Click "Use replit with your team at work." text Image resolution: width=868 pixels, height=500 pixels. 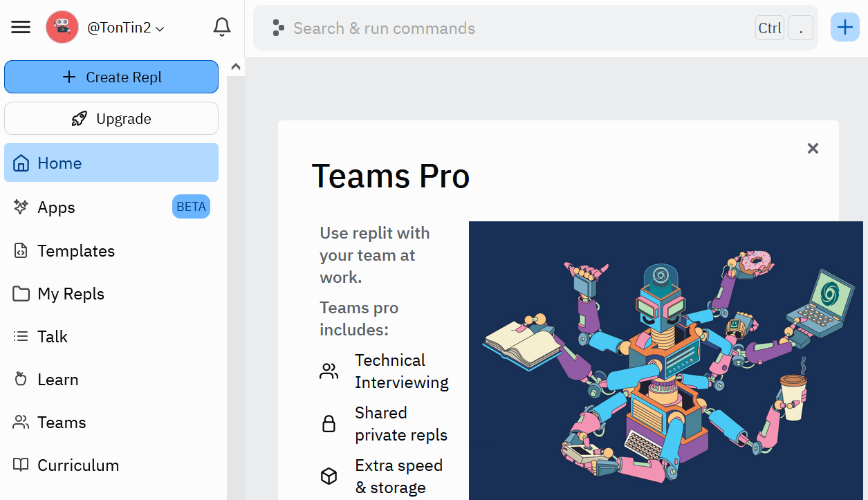tap(375, 255)
